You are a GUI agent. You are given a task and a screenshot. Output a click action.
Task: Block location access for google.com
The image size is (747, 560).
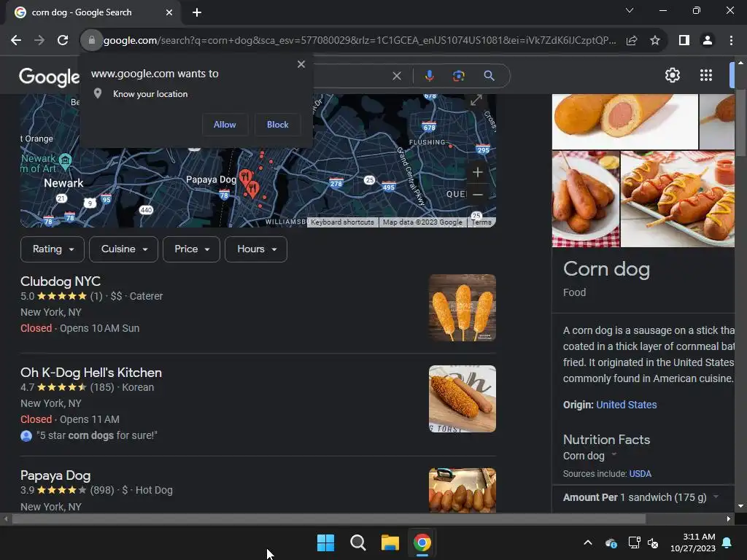click(x=278, y=125)
